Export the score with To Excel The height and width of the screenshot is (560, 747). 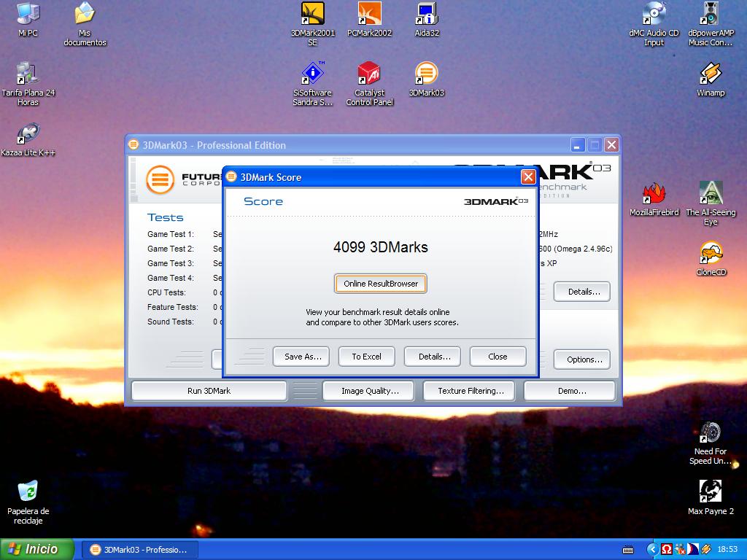click(367, 356)
